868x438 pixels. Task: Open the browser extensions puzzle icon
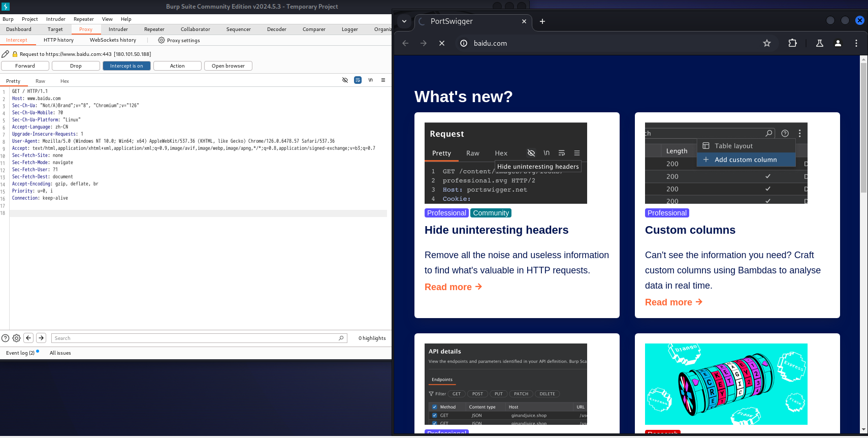[x=792, y=43]
